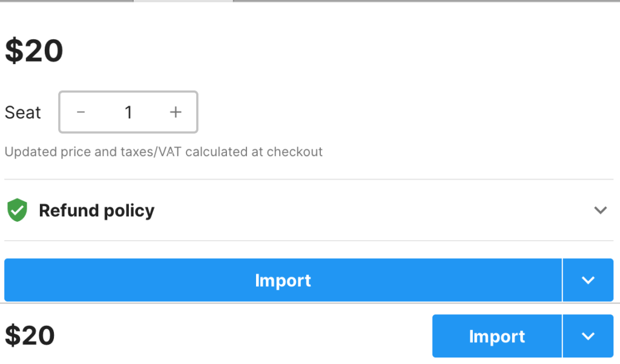The image size is (620, 364).
Task: Expand the Refund policy chevron
Action: click(600, 210)
